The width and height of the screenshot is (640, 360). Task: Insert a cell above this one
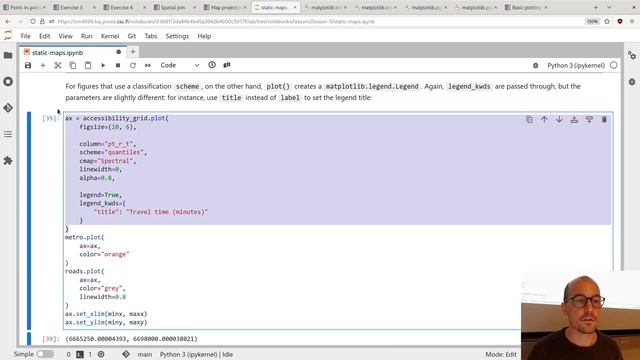574,120
